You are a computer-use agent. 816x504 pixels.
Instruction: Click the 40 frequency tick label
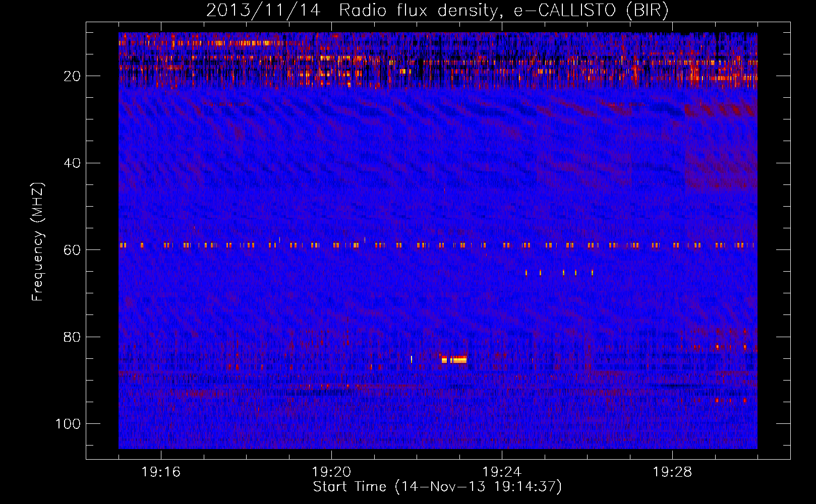(72, 163)
